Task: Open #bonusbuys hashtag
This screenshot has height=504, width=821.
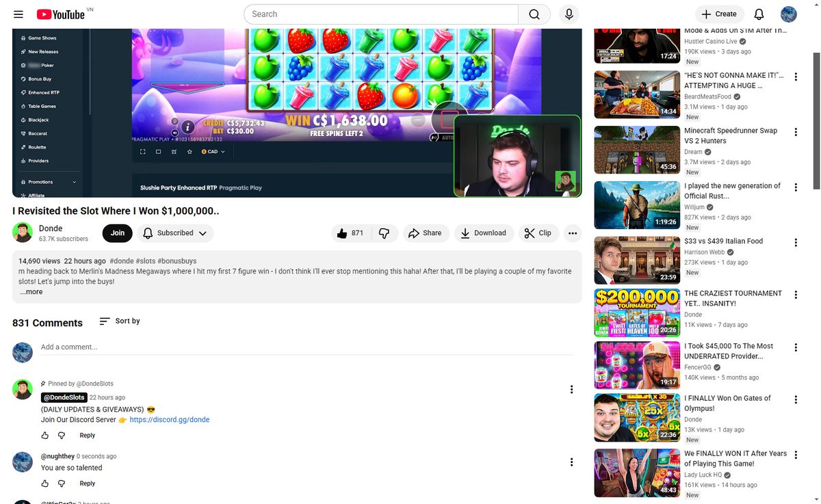Action: (x=177, y=261)
